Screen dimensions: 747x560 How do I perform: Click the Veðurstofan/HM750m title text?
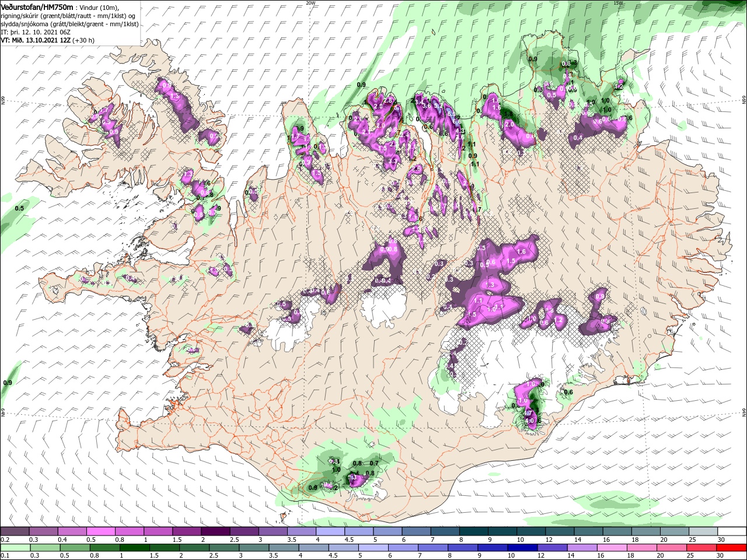pos(37,6)
